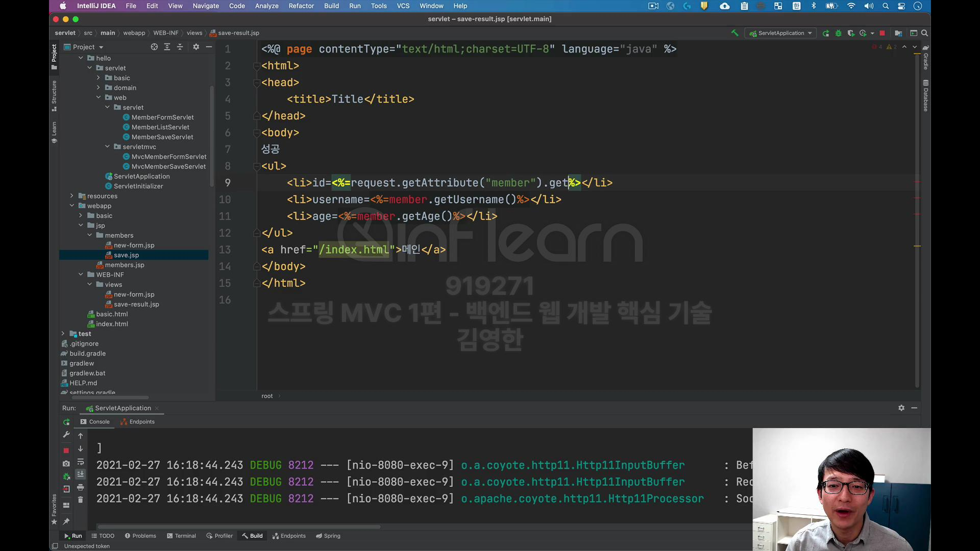Image resolution: width=980 pixels, height=551 pixels.
Task: Open the Problems tool window
Action: click(x=140, y=536)
